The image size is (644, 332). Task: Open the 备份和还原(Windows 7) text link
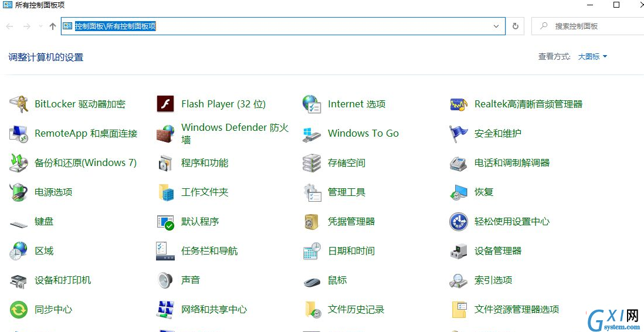(86, 163)
